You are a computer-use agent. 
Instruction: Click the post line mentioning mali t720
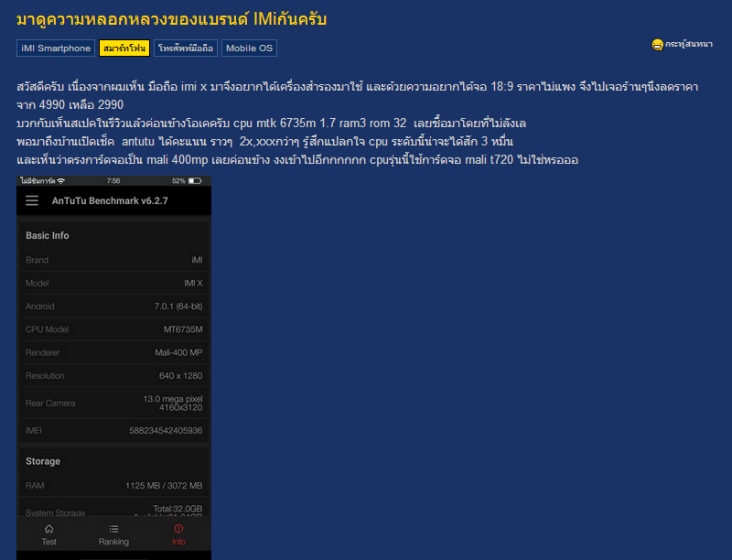point(297,159)
